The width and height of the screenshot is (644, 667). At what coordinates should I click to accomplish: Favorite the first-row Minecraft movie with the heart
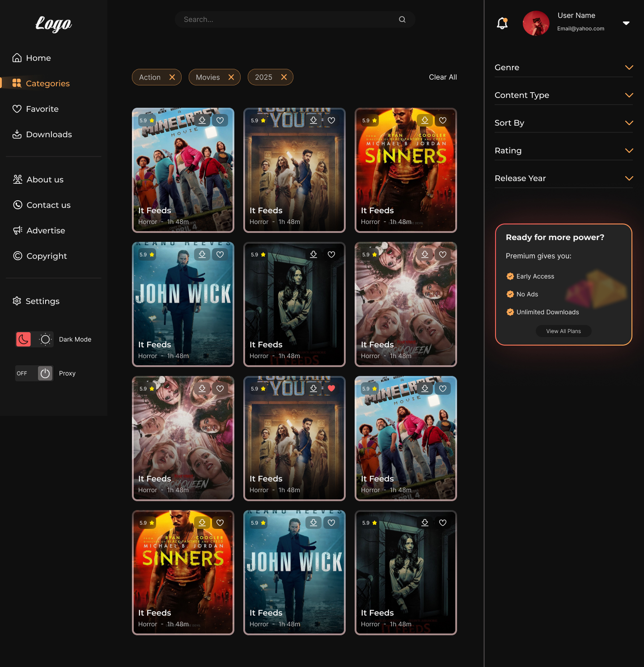click(220, 120)
